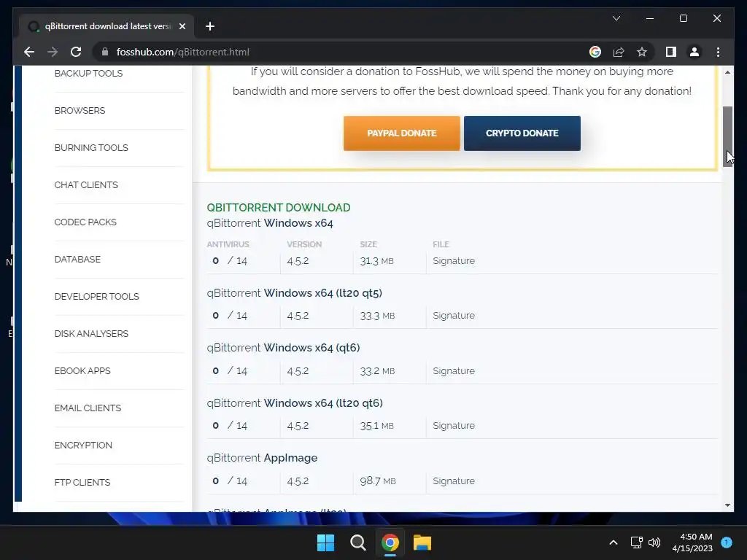The height and width of the screenshot is (560, 747).
Task: Show hidden system tray icons
Action: (x=613, y=542)
